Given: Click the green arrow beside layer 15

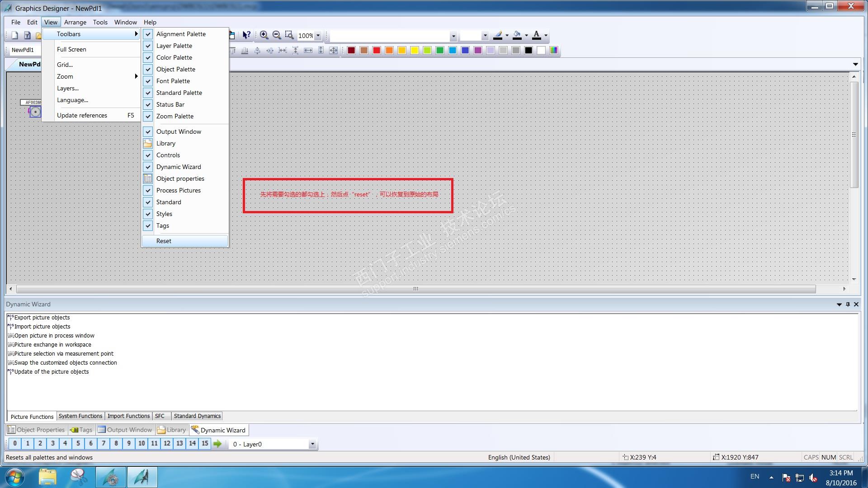Looking at the screenshot, I should click(x=217, y=444).
